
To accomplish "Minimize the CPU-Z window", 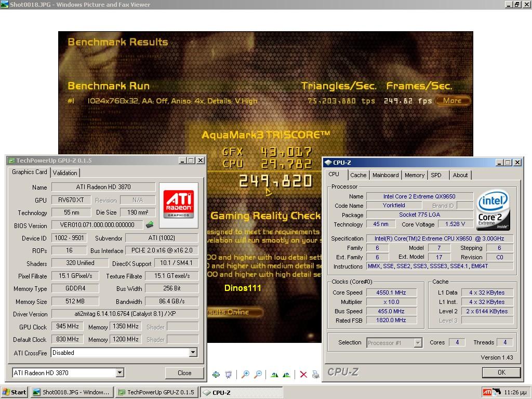I will pyautogui.click(x=499, y=163).
